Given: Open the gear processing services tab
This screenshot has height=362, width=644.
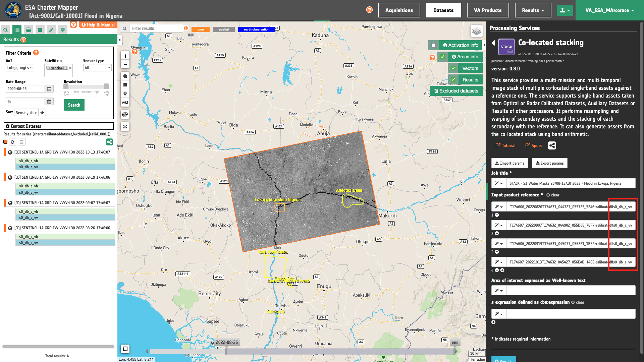Looking at the screenshot, I should tap(63, 30).
